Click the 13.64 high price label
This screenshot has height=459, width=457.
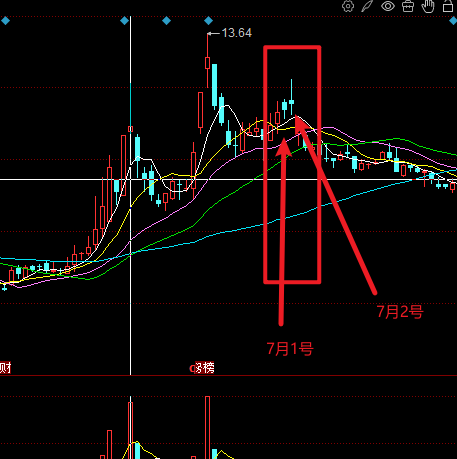(x=236, y=33)
